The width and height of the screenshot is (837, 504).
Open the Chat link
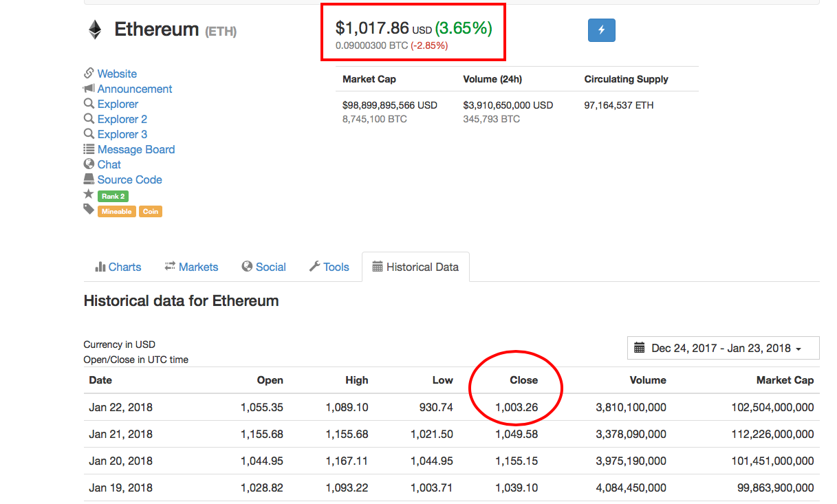[109, 164]
